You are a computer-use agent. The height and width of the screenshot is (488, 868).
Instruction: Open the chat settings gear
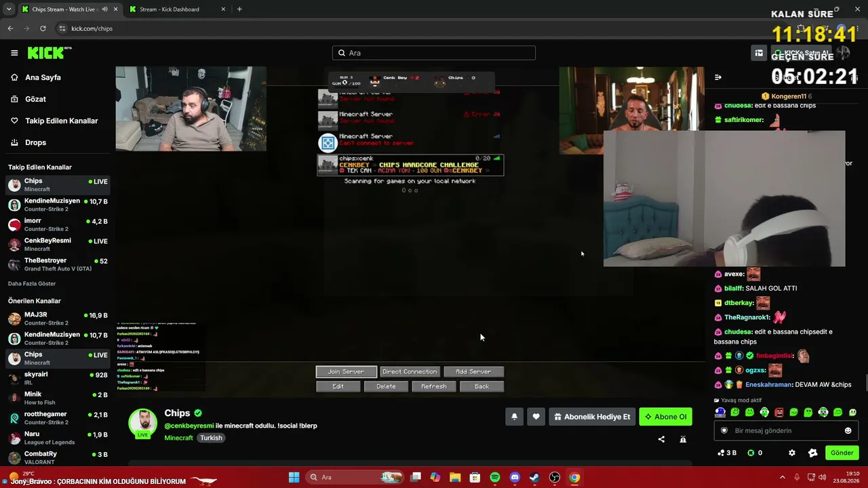coord(791,453)
